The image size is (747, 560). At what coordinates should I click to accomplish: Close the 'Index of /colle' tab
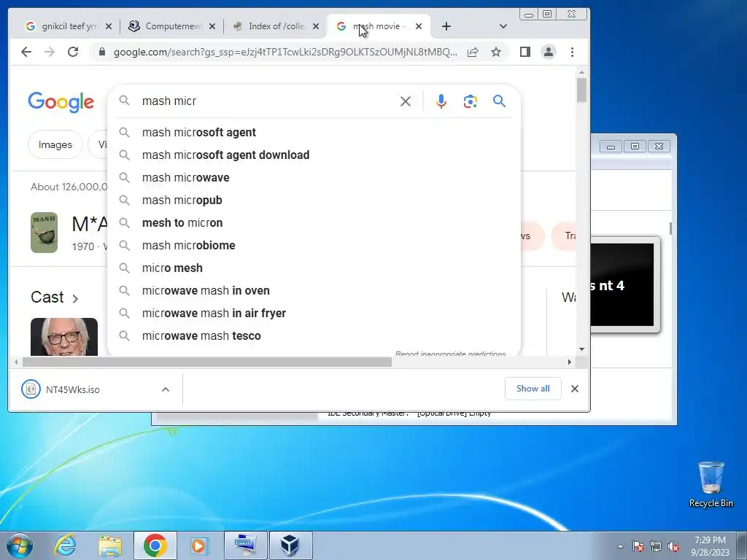click(x=316, y=27)
